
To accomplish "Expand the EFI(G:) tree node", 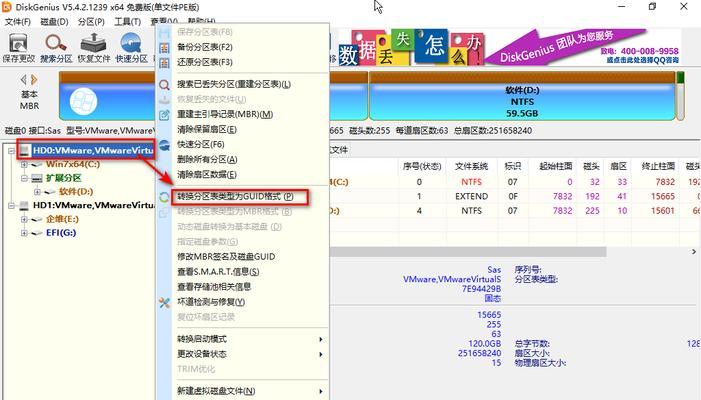I will click(x=24, y=233).
